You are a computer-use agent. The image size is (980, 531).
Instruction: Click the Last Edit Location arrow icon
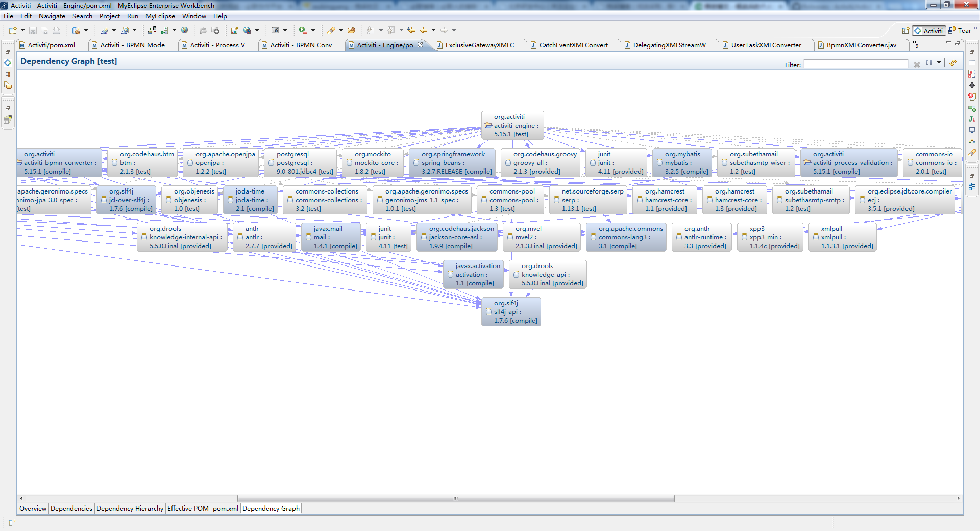pyautogui.click(x=411, y=30)
